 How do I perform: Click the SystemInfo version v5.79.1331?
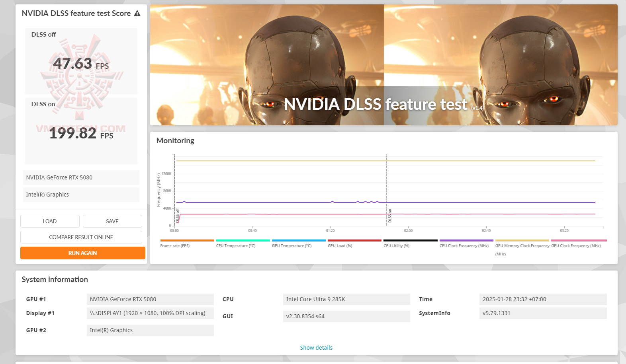tap(543, 313)
